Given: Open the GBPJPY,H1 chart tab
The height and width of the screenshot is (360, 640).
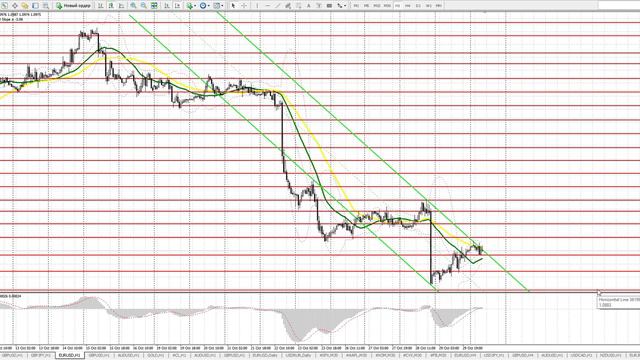Looking at the screenshot, I should pyautogui.click(x=41, y=356).
